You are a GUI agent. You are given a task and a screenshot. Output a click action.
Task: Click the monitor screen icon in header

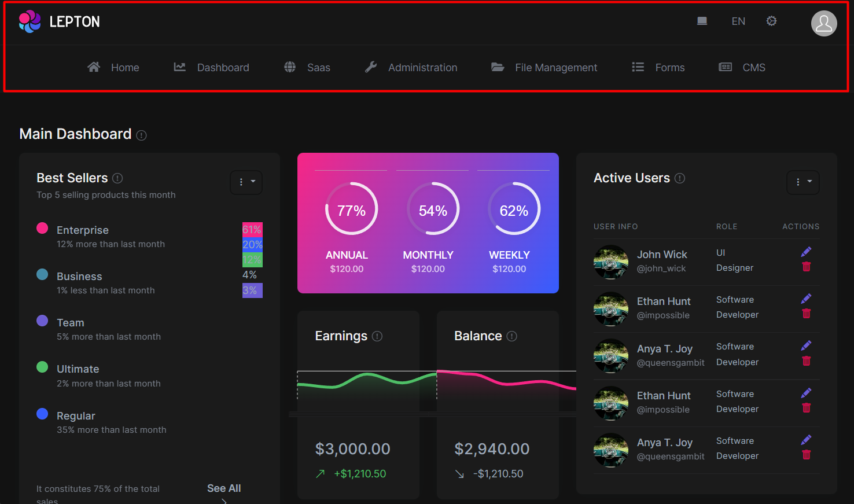tap(702, 21)
